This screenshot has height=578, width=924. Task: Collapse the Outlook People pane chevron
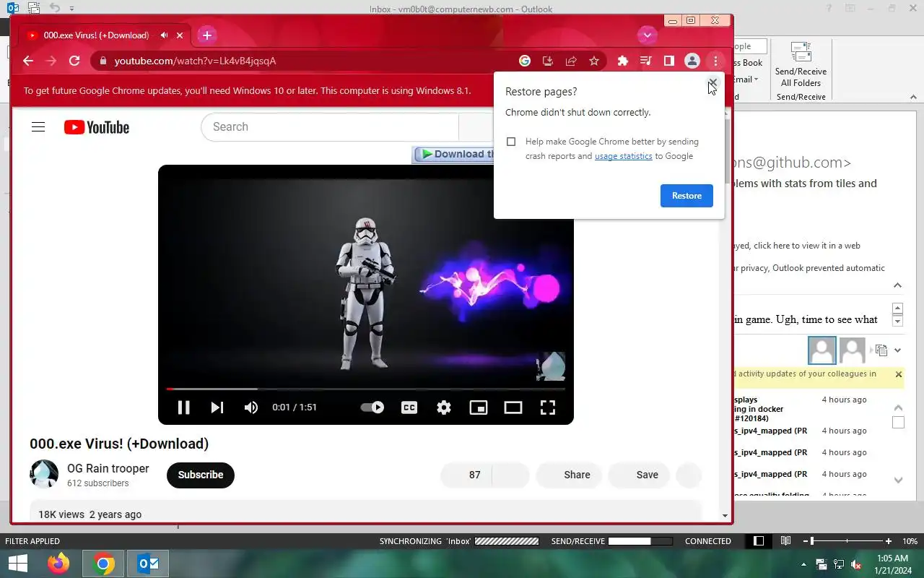pyautogui.click(x=898, y=350)
